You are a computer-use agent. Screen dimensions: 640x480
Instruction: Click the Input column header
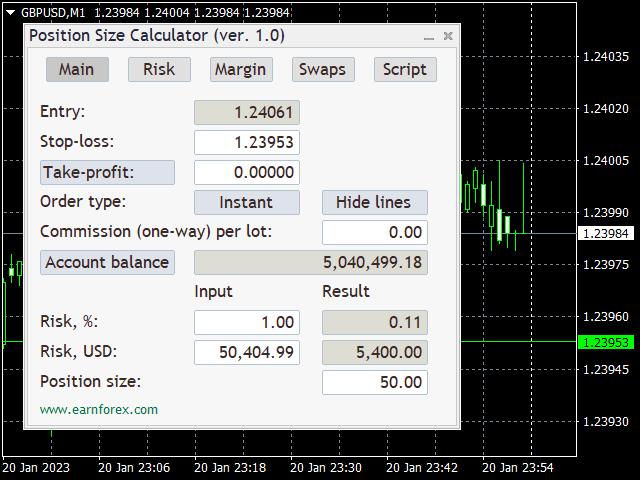tap(213, 291)
